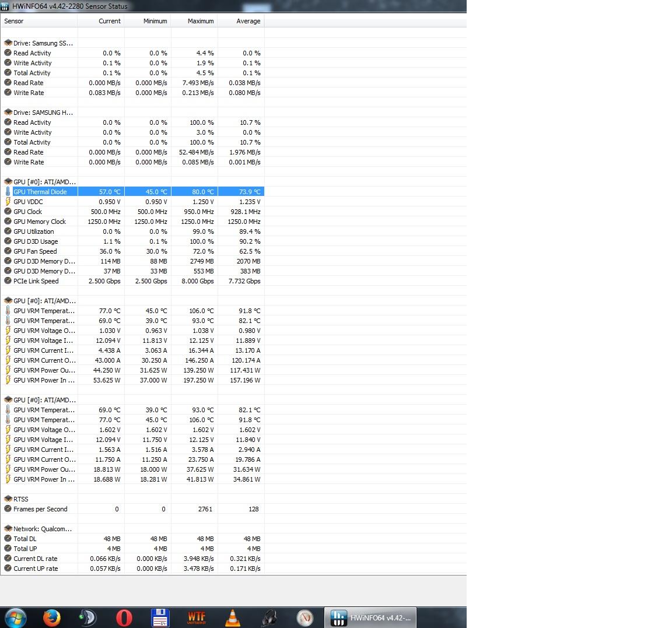
Task: Click the floppy disk taskbar icon
Action: point(160,618)
